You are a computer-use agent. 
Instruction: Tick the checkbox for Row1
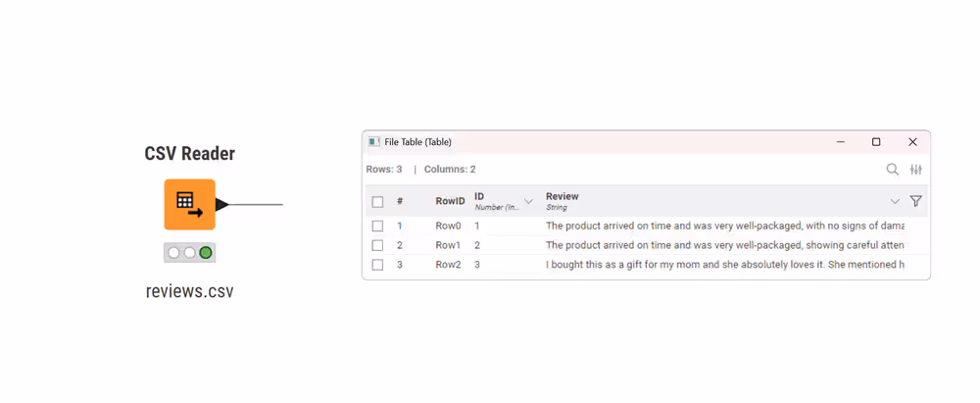(x=377, y=245)
